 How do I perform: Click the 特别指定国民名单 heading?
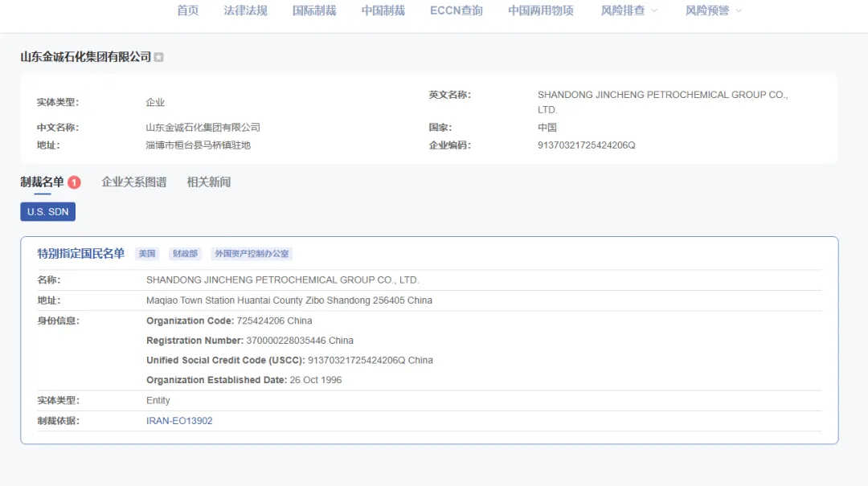click(x=81, y=254)
